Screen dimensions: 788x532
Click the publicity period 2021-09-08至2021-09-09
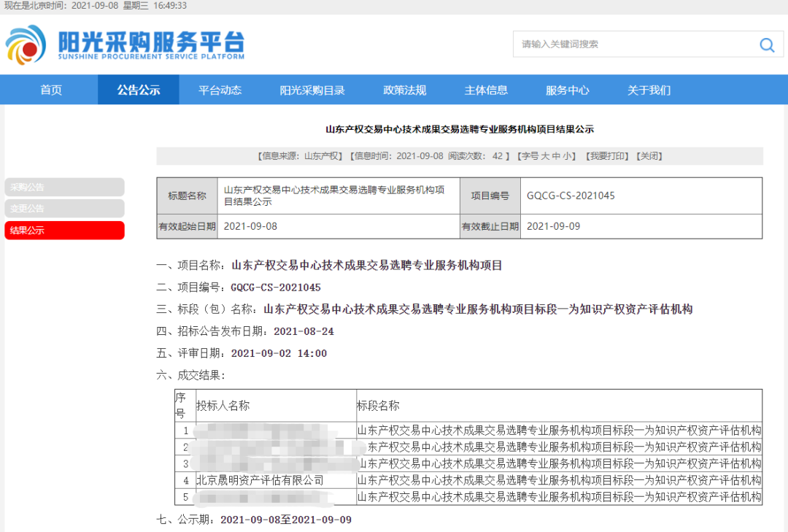(x=286, y=520)
